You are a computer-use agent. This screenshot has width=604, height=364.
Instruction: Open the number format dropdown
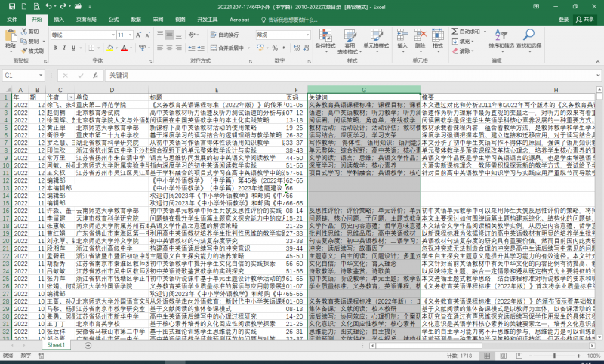pos(307,35)
